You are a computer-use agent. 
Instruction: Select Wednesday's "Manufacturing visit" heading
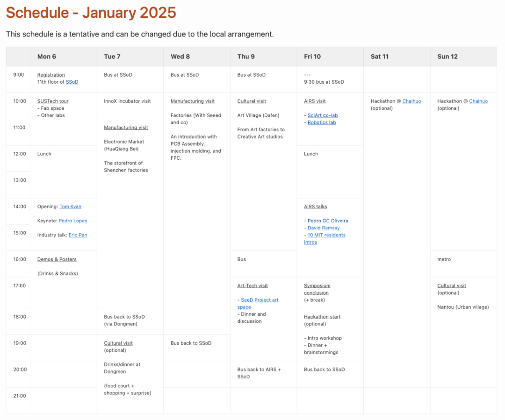click(x=193, y=101)
